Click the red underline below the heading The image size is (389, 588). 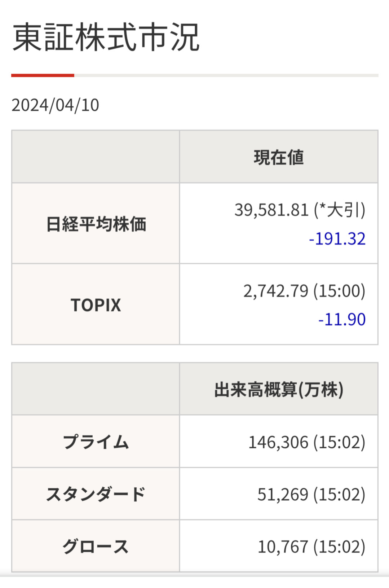tap(43, 75)
